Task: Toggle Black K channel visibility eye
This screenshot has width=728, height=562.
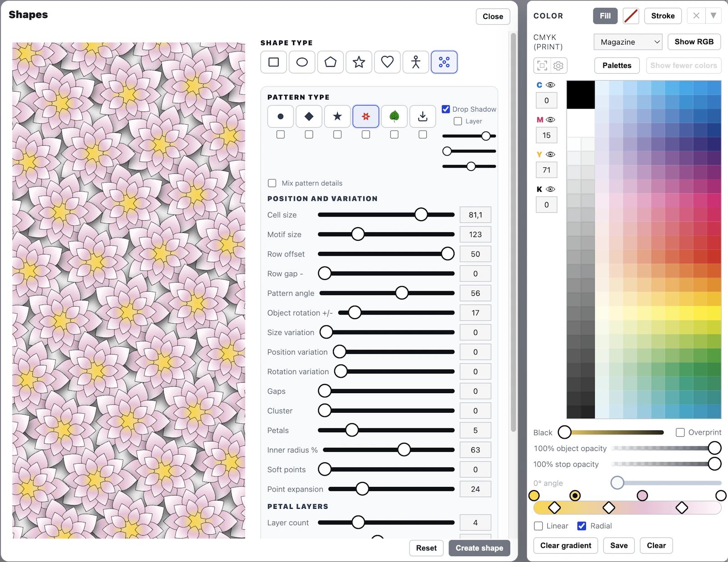Action: coord(551,189)
